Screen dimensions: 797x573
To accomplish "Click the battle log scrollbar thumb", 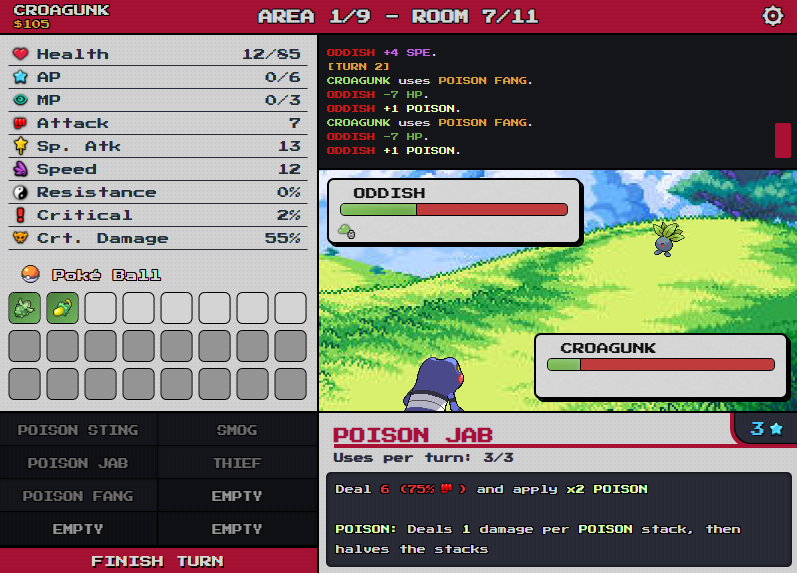I will pos(782,140).
